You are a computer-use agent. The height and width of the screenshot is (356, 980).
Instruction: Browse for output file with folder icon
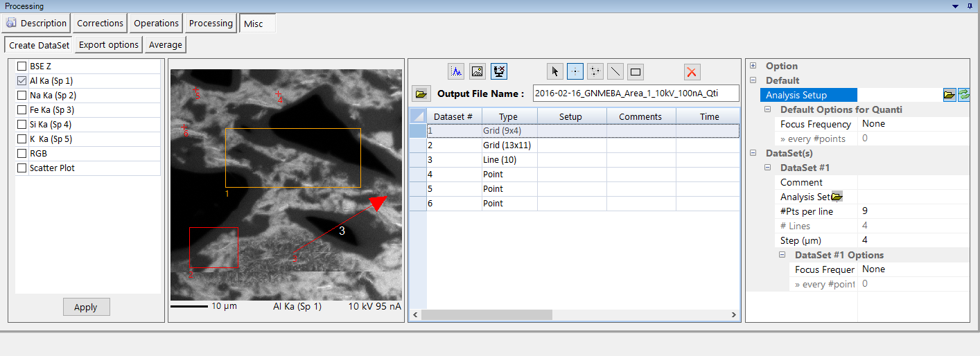pos(421,94)
